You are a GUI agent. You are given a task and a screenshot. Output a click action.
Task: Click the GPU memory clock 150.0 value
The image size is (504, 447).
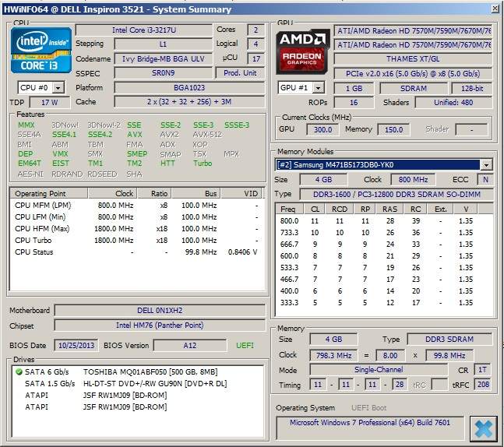(393, 129)
